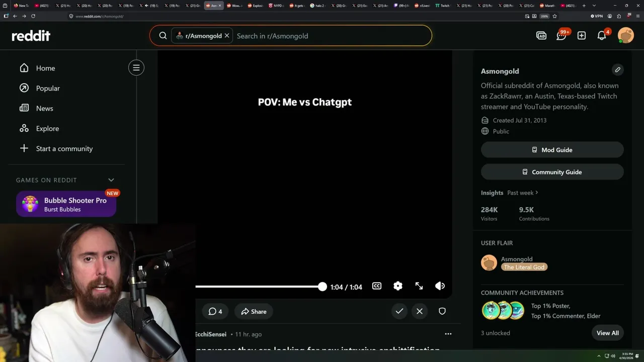This screenshot has width=644, height=362.
Task: Collapse Games on Reddit section
Action: (111, 180)
